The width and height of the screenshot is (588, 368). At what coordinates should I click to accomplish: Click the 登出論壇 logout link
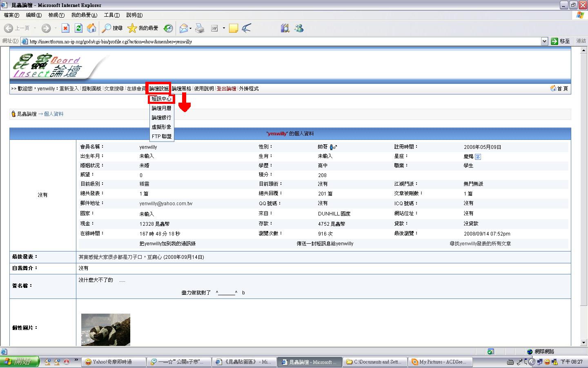(x=226, y=89)
